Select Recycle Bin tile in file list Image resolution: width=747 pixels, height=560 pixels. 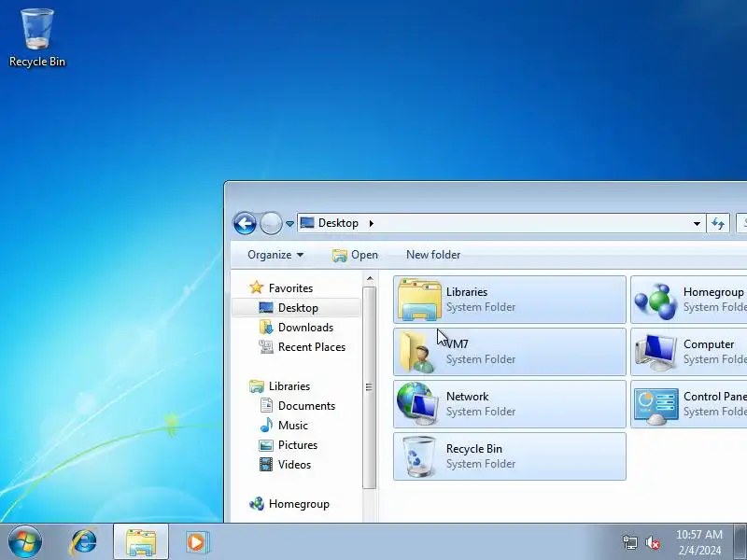509,456
